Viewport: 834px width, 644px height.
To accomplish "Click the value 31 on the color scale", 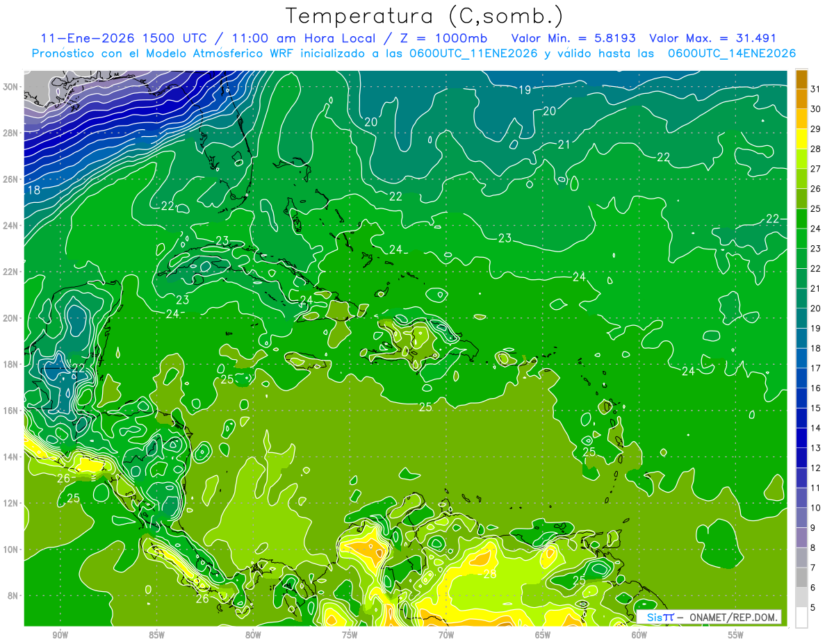I will tap(816, 88).
